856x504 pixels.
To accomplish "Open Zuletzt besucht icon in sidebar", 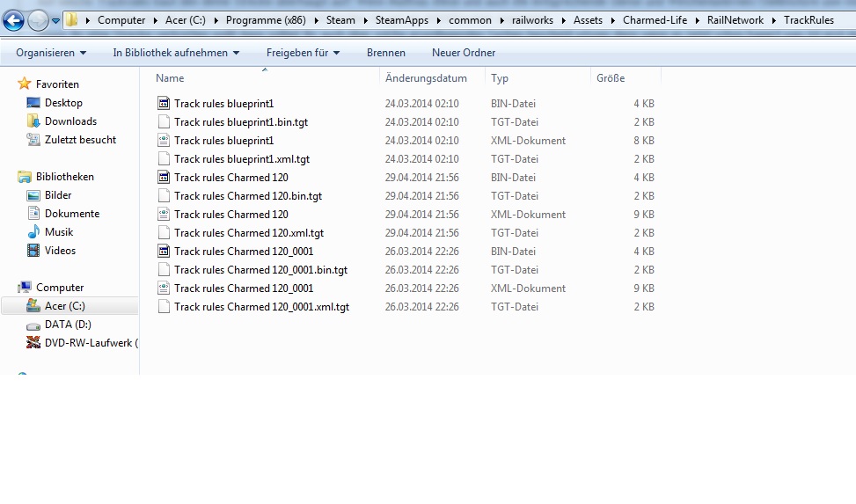I will pos(33,139).
